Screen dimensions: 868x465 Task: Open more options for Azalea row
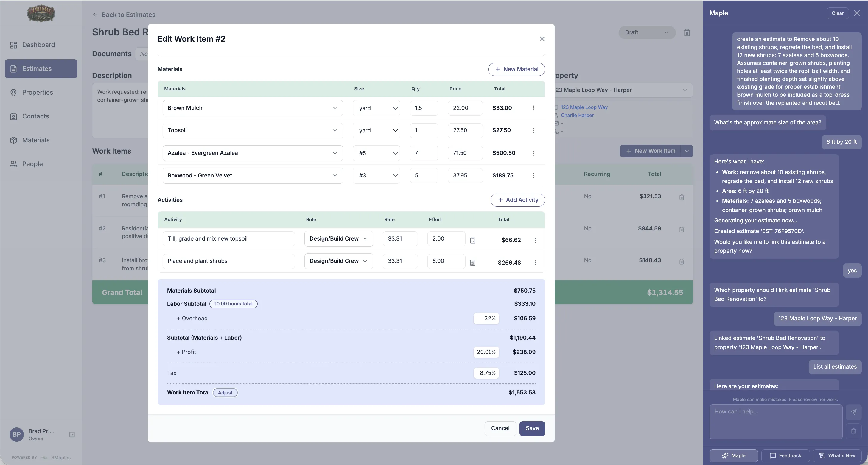coord(533,153)
